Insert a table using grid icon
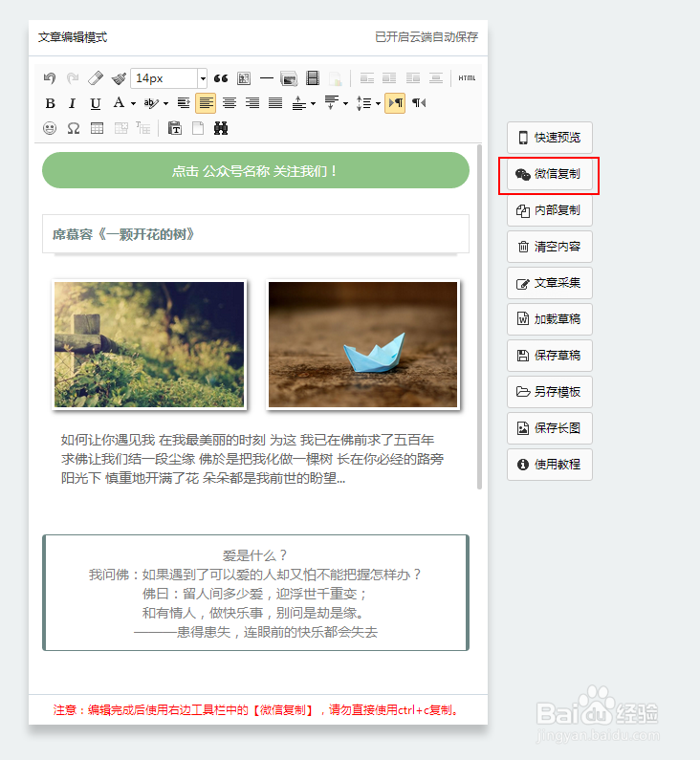 [97, 128]
